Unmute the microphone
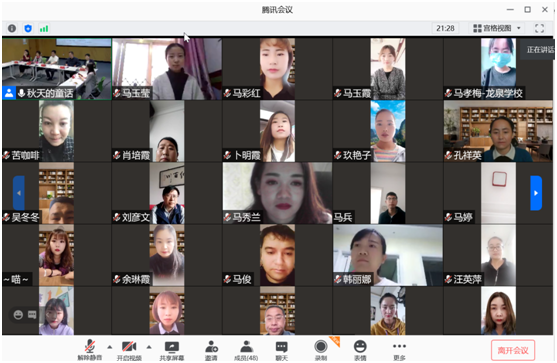 tap(90, 350)
